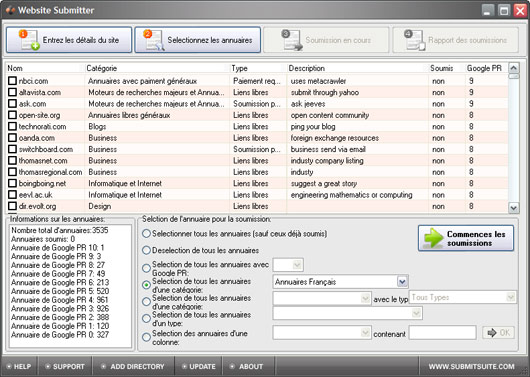Enable the thomasnet.com checkbox

[x=13, y=161]
